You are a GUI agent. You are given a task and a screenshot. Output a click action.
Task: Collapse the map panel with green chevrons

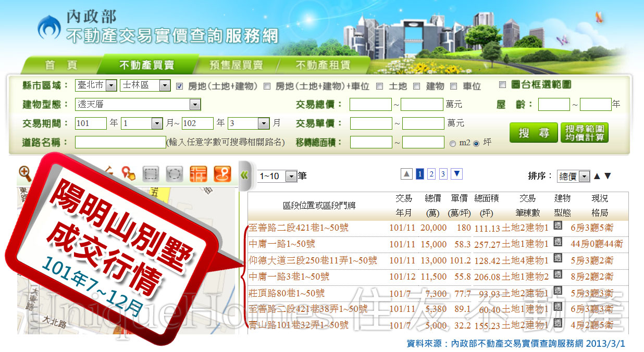tap(244, 175)
